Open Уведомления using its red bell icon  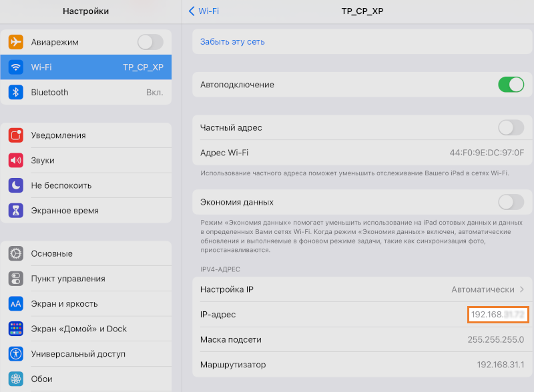pyautogui.click(x=16, y=135)
